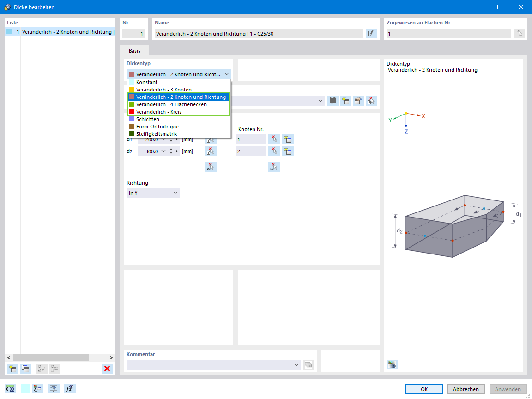Select Veränderlich - 3 Knoten option
Image resolution: width=532 pixels, height=399 pixels.
coord(179,90)
